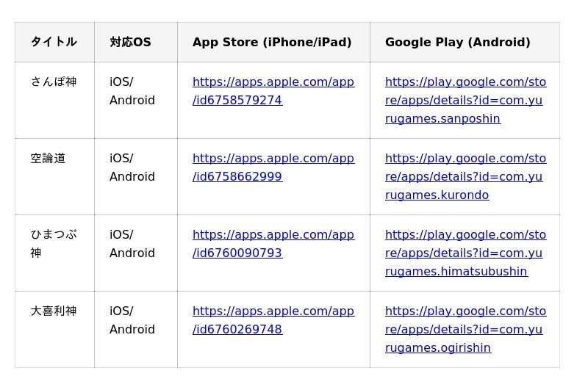
Task: Open the 大喜利神 App Store link
Action: tap(273, 311)
